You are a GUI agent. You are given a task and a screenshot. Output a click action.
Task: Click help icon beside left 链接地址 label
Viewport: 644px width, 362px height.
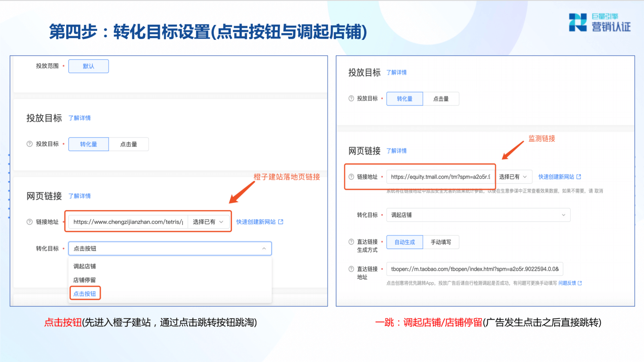click(x=30, y=222)
